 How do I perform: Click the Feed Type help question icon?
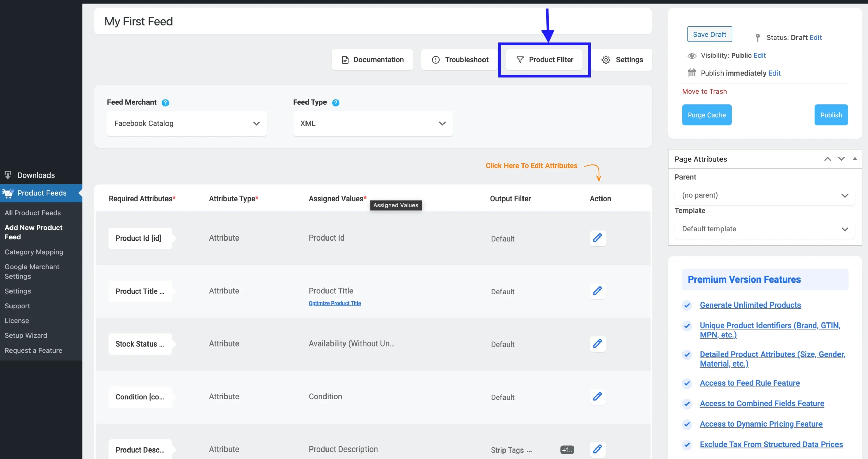335,103
